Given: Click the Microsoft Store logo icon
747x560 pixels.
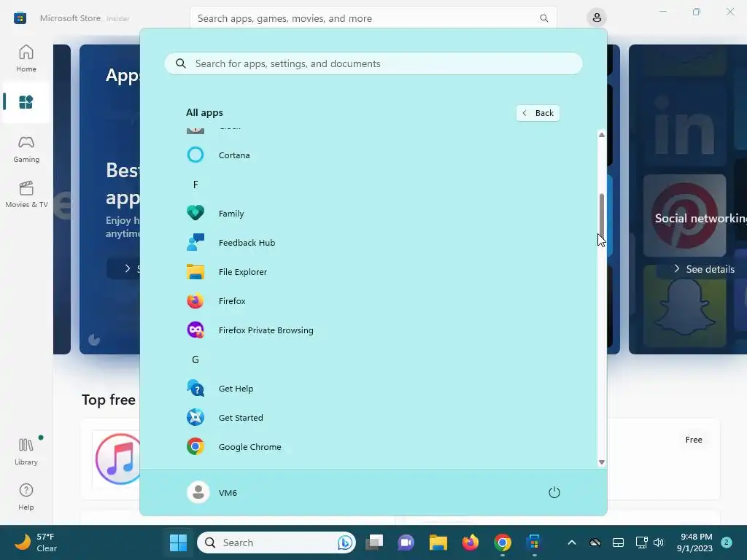Looking at the screenshot, I should 20,18.
